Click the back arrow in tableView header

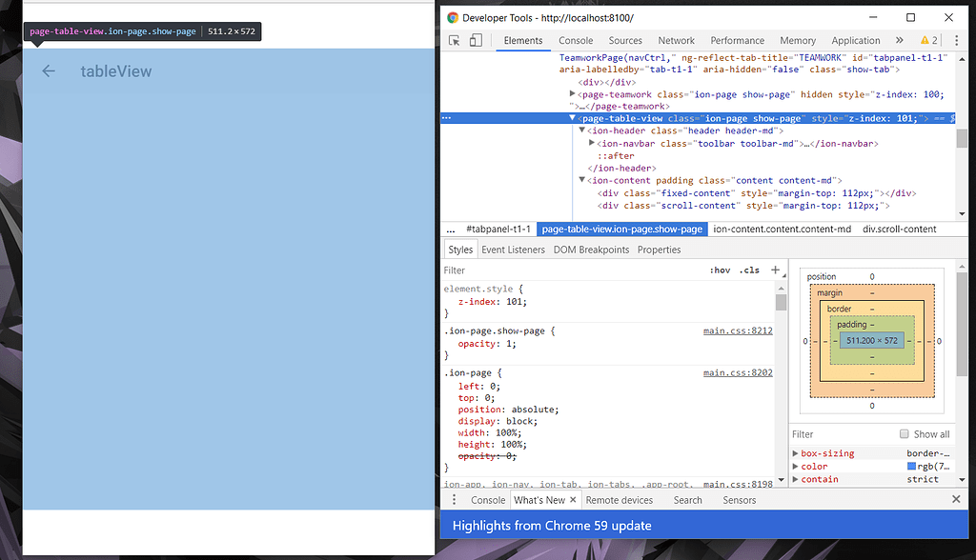coord(48,70)
